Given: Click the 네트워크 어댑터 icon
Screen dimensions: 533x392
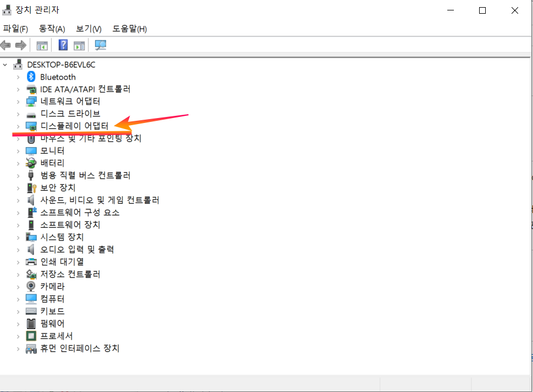Looking at the screenshot, I should pos(31,102).
